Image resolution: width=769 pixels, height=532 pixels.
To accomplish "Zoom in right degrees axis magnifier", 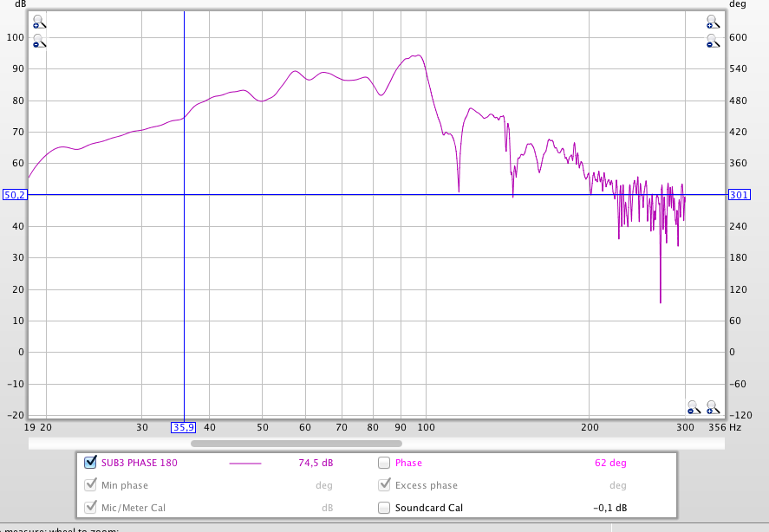I will pos(714,22).
